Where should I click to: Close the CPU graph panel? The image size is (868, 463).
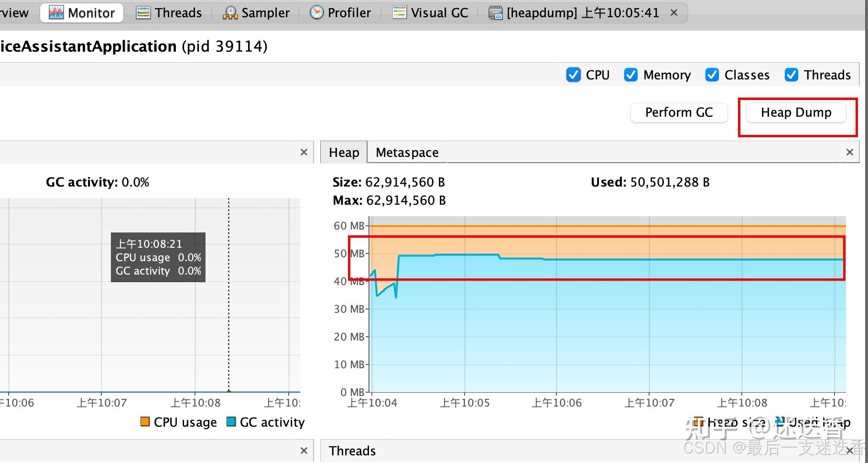(x=304, y=152)
